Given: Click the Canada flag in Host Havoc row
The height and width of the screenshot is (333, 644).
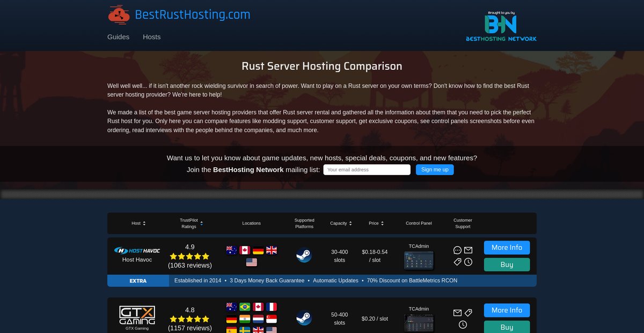Looking at the screenshot, I should 245,250.
